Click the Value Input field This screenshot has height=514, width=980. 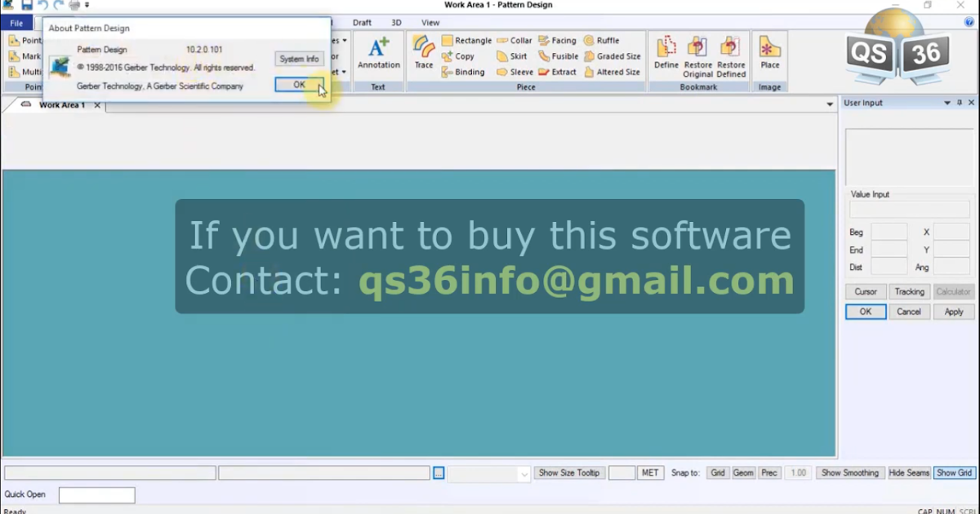pos(910,210)
